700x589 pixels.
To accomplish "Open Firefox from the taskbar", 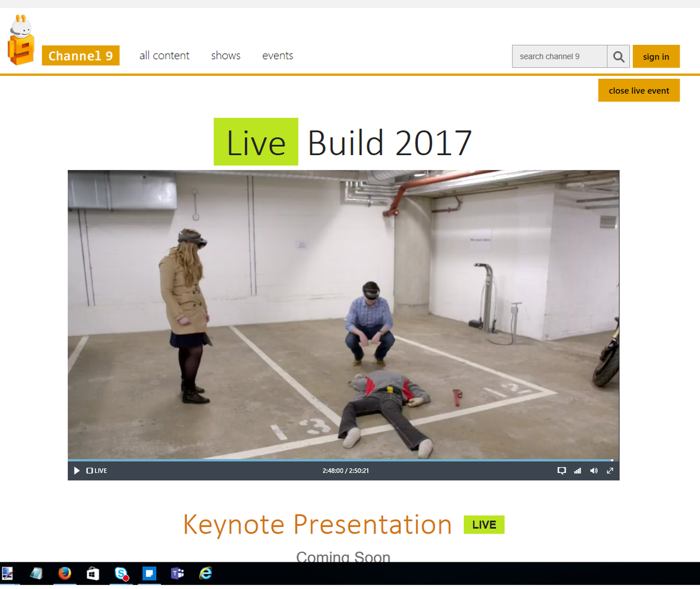I will 64,573.
